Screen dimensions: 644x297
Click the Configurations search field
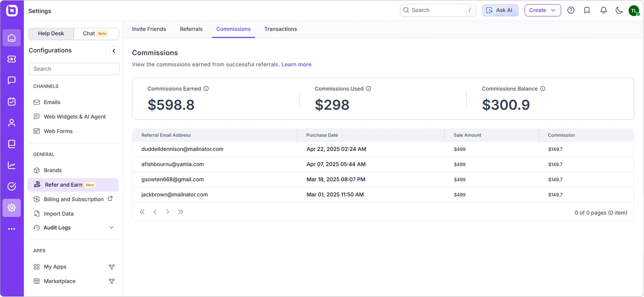pyautogui.click(x=74, y=69)
